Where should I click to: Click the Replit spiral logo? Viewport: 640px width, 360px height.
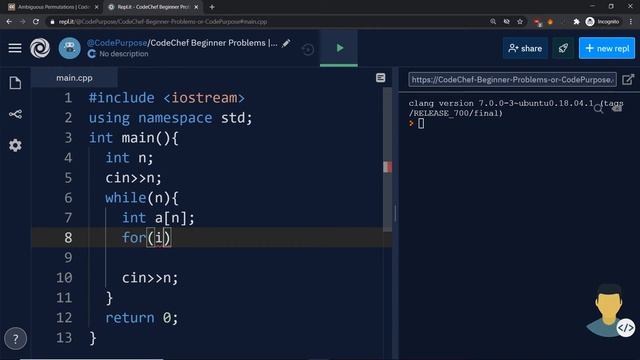40,48
